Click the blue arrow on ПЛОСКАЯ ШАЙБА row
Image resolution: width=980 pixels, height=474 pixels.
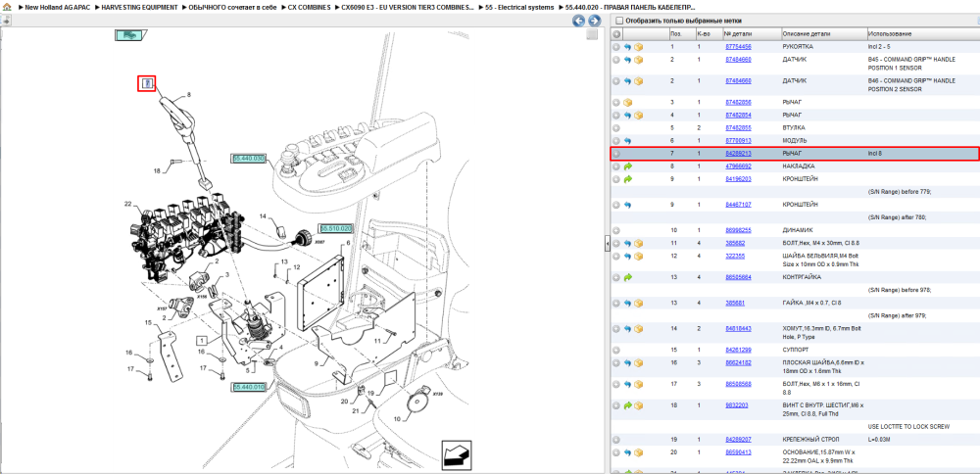(x=627, y=362)
